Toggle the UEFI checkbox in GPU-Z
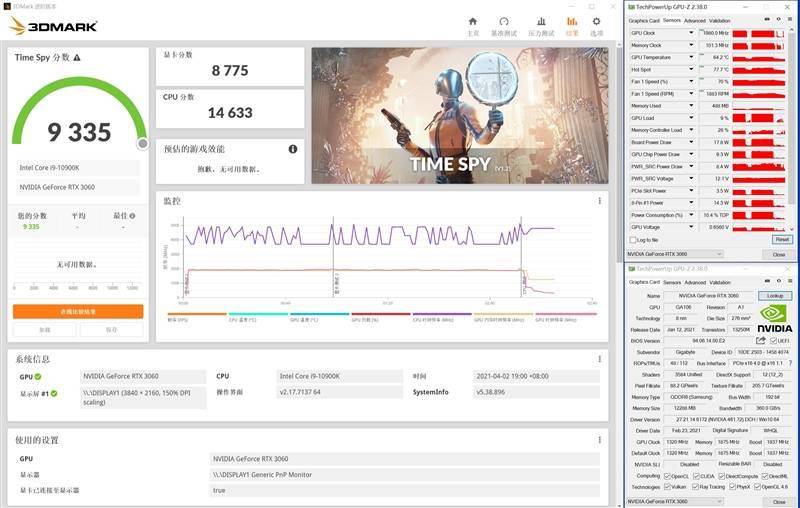 [773, 341]
